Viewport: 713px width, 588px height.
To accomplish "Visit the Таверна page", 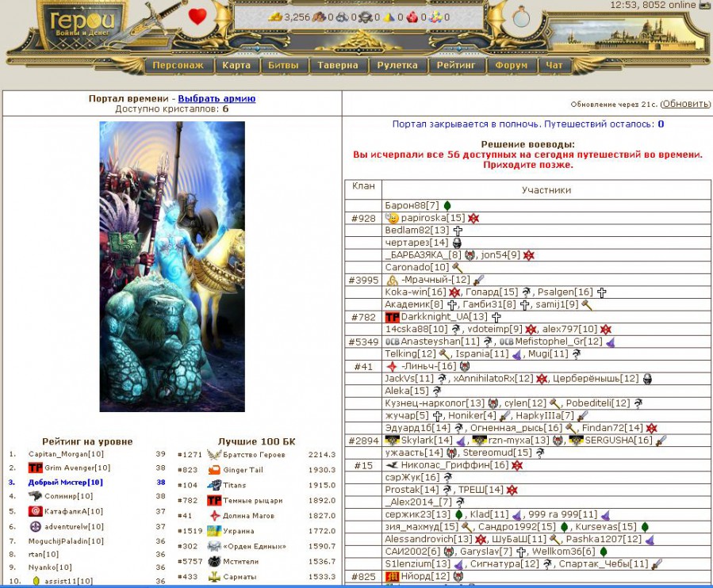I will pos(337,66).
